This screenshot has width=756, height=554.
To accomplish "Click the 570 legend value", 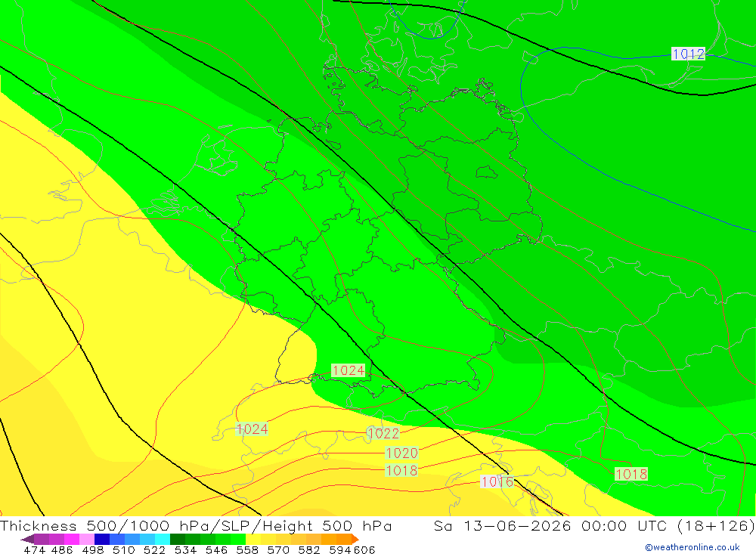I will coord(277,549).
